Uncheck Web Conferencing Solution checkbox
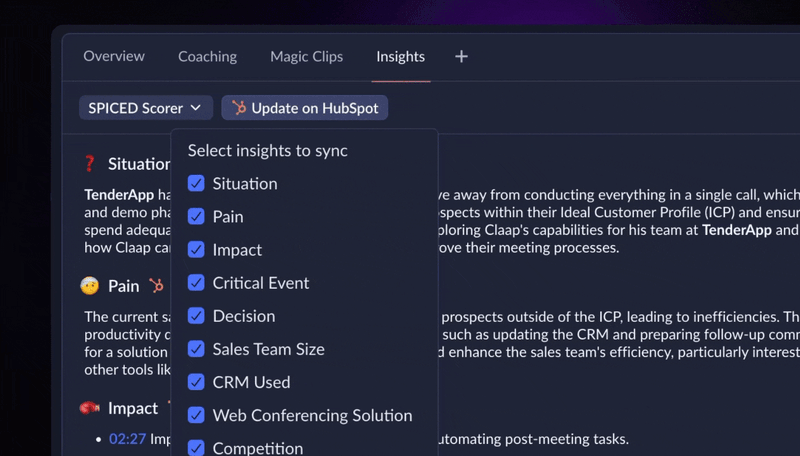800x456 pixels. (196, 415)
